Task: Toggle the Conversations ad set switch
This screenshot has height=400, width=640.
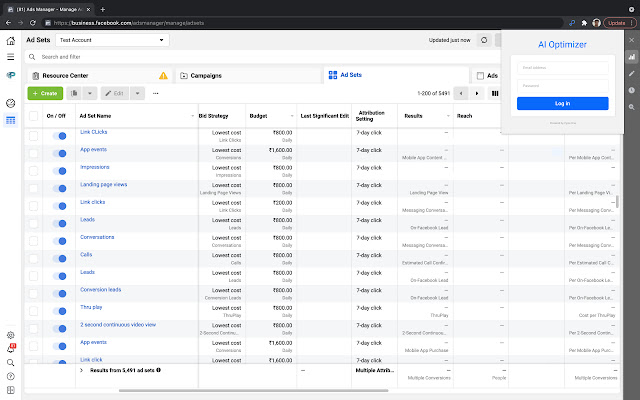Action: (x=60, y=239)
